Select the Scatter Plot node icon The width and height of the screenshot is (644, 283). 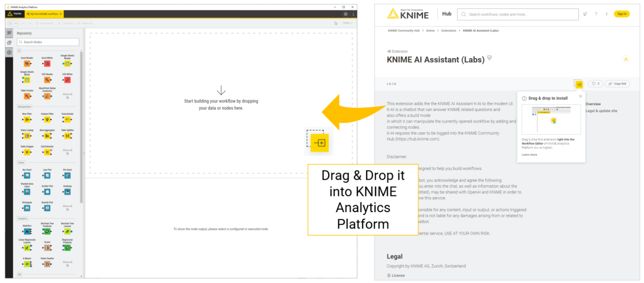pyautogui.click(x=47, y=192)
